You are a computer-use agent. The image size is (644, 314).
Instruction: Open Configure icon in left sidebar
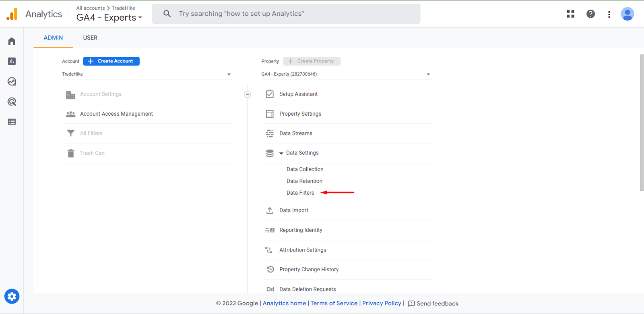tap(12, 122)
